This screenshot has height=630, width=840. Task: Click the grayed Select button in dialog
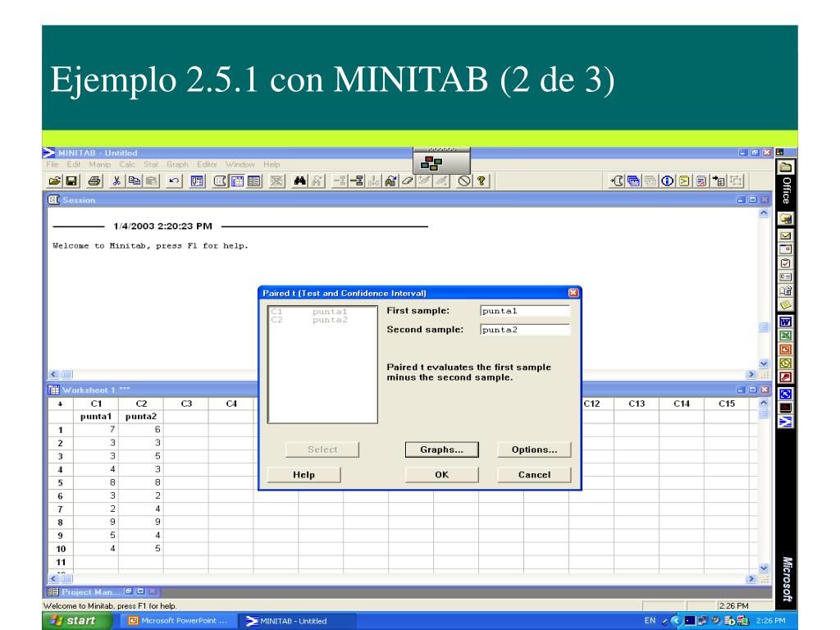tap(322, 450)
